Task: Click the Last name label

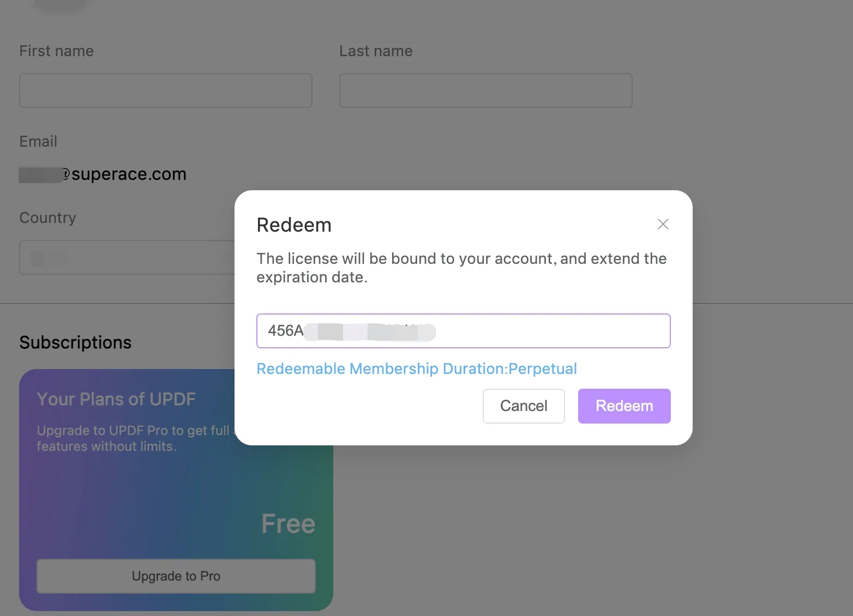Action: pyautogui.click(x=376, y=51)
